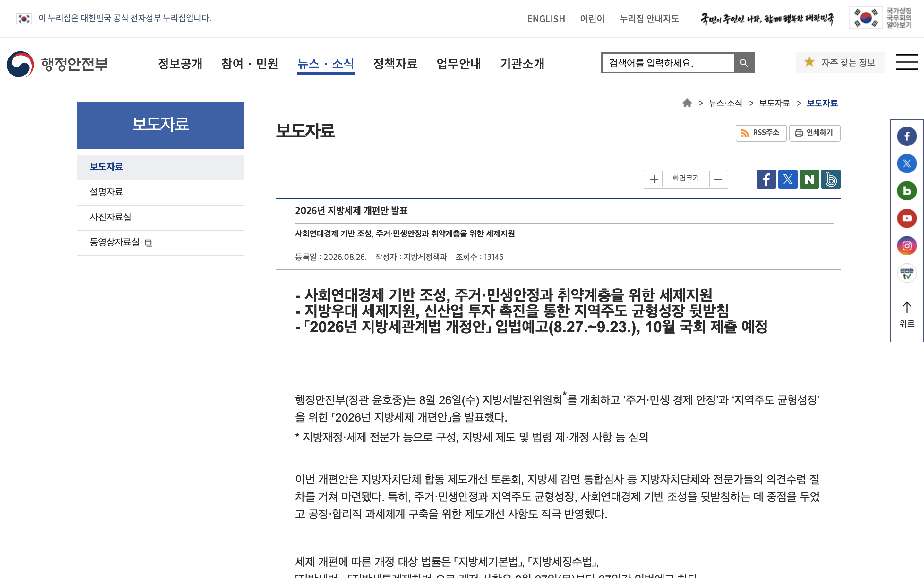The image size is (924, 578).
Task: Click the RSS주소 button
Action: coord(761,133)
